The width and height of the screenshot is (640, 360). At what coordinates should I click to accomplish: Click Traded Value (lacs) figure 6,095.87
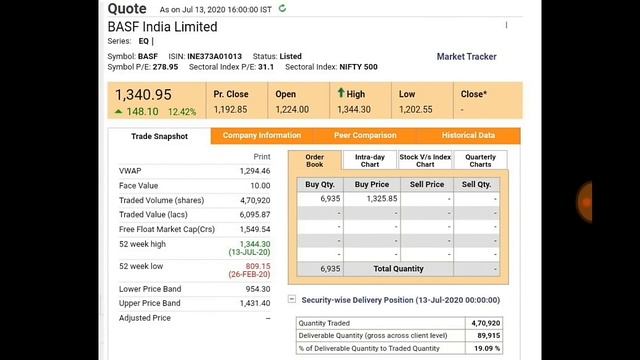tap(255, 215)
